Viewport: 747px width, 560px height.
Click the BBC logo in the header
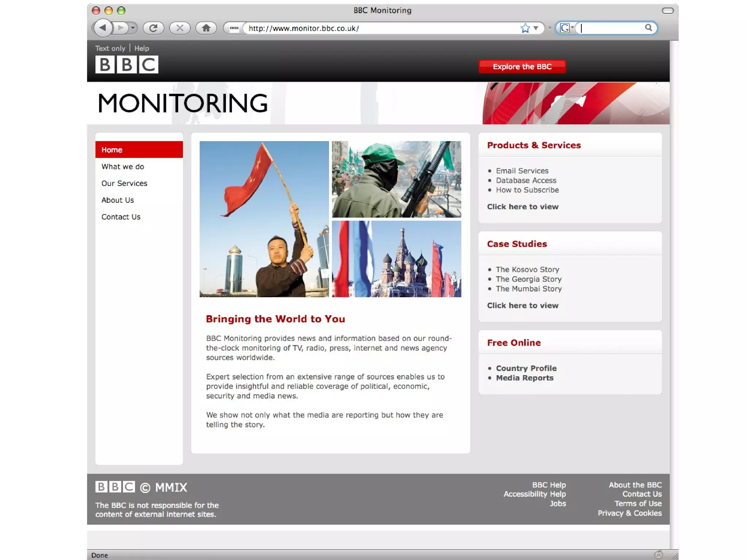(x=127, y=65)
